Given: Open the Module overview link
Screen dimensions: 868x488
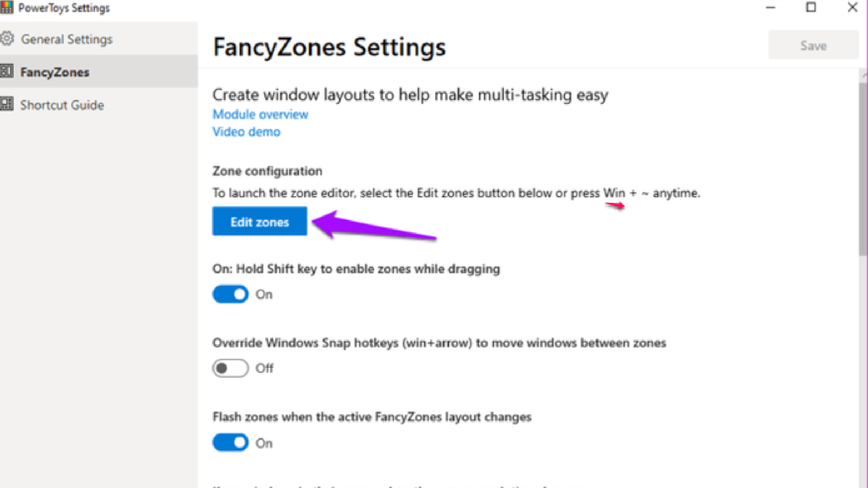Looking at the screenshot, I should 260,114.
